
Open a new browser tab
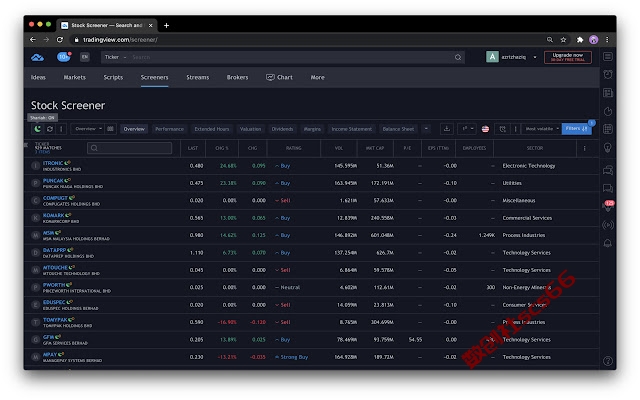coord(166,25)
